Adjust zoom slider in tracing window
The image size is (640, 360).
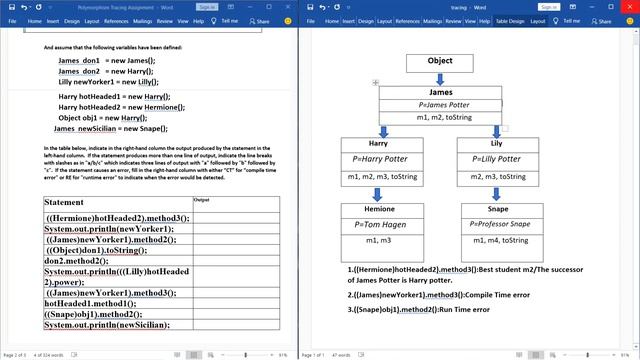click(x=588, y=355)
